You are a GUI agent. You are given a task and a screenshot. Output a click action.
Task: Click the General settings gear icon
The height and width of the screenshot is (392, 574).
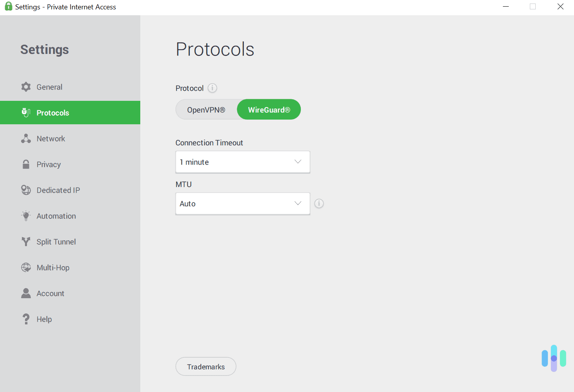click(x=26, y=87)
